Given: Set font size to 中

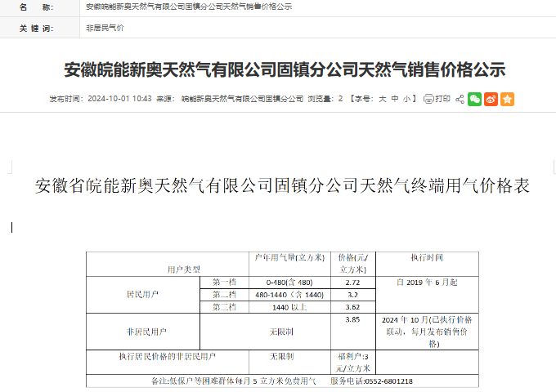Looking at the screenshot, I should [x=395, y=99].
